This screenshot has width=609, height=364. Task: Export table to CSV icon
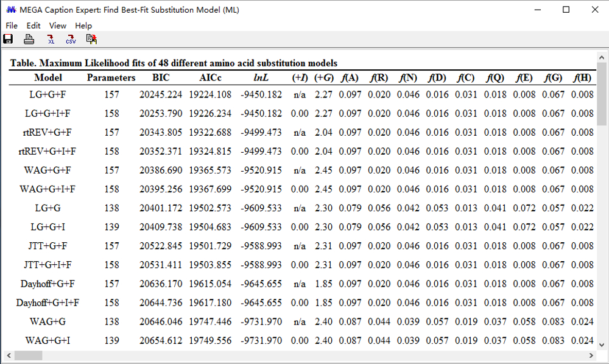[x=71, y=40]
